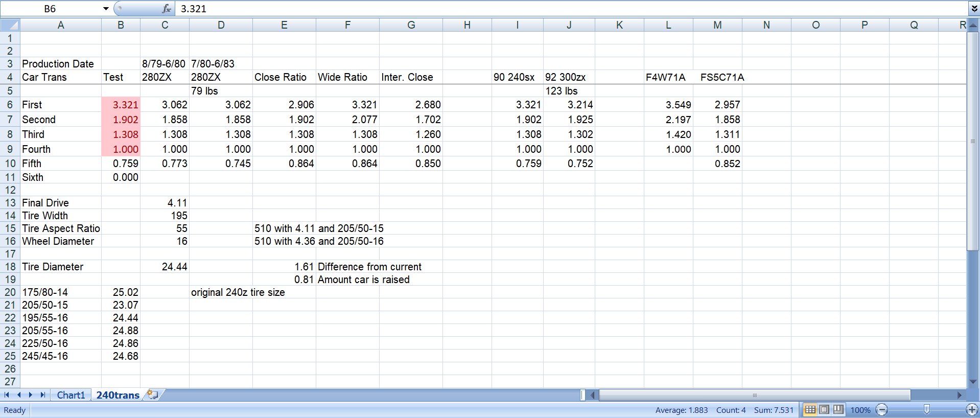Select cell '510 with 4.36'
The image size is (980, 418).
point(284,241)
